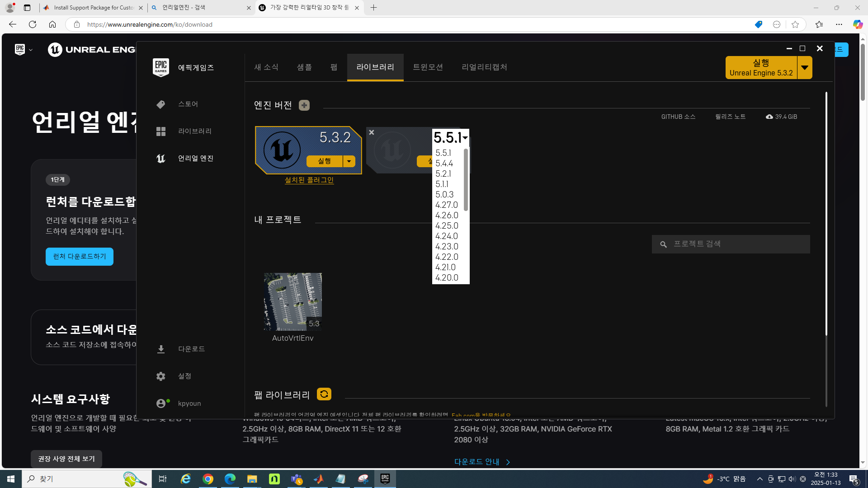868x488 pixels.
Task: Open Downloads in the sidebar
Action: coord(161,349)
